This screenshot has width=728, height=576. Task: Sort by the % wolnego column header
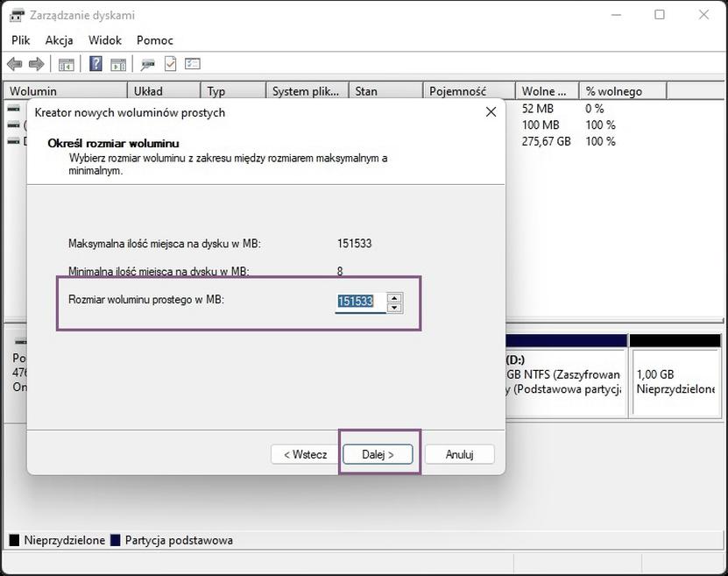point(623,91)
